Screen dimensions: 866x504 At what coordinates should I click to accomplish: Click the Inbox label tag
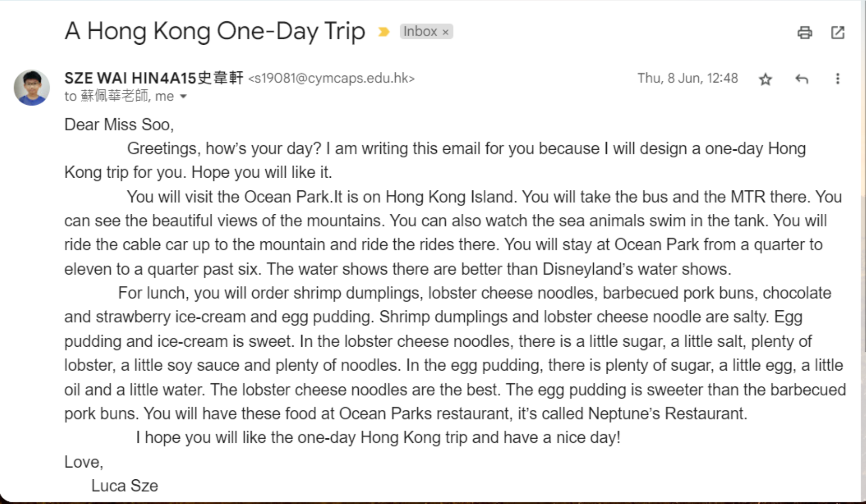[419, 31]
